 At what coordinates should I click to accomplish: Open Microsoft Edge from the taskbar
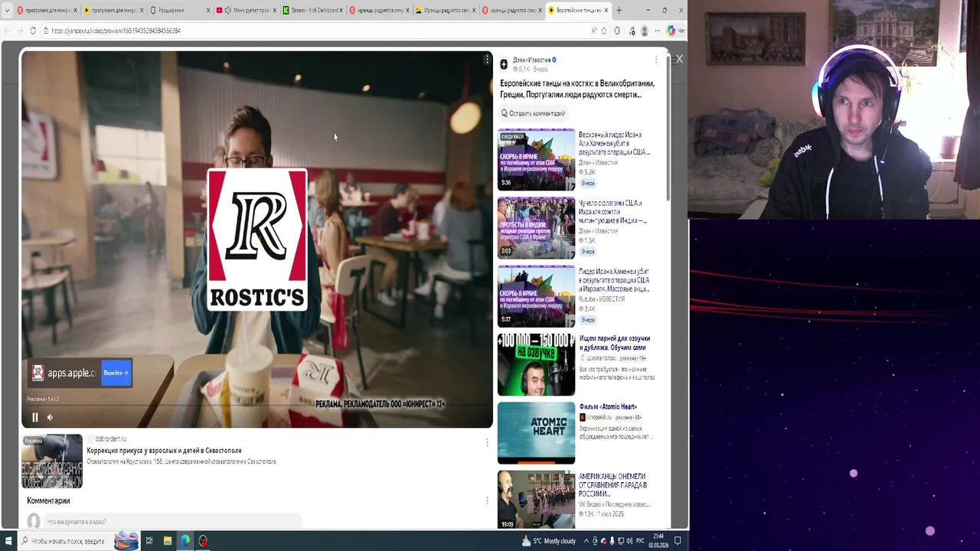(x=185, y=541)
